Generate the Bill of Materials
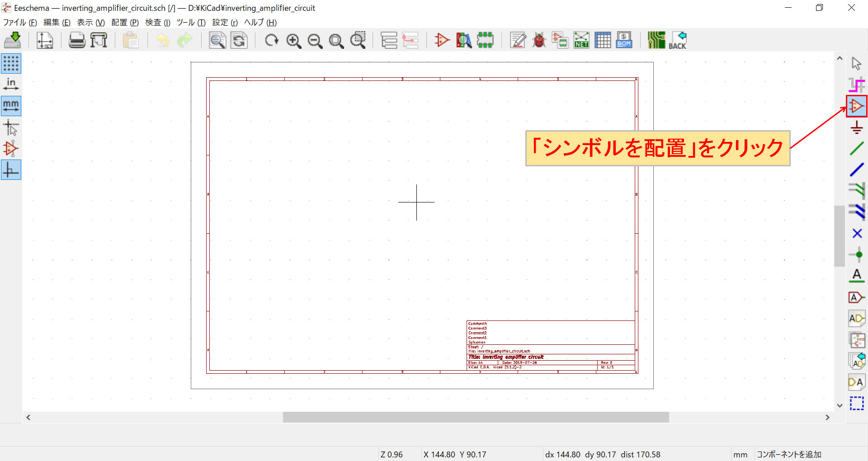868x461 pixels. point(623,40)
